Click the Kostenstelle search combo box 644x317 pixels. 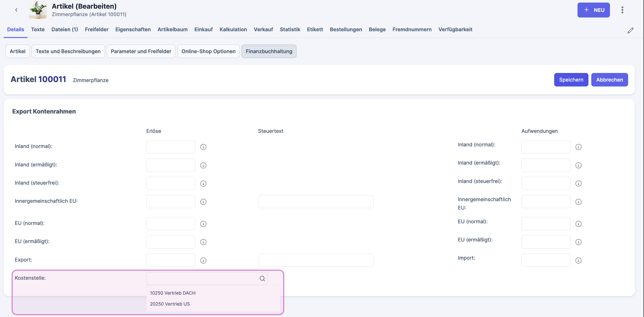203,279
